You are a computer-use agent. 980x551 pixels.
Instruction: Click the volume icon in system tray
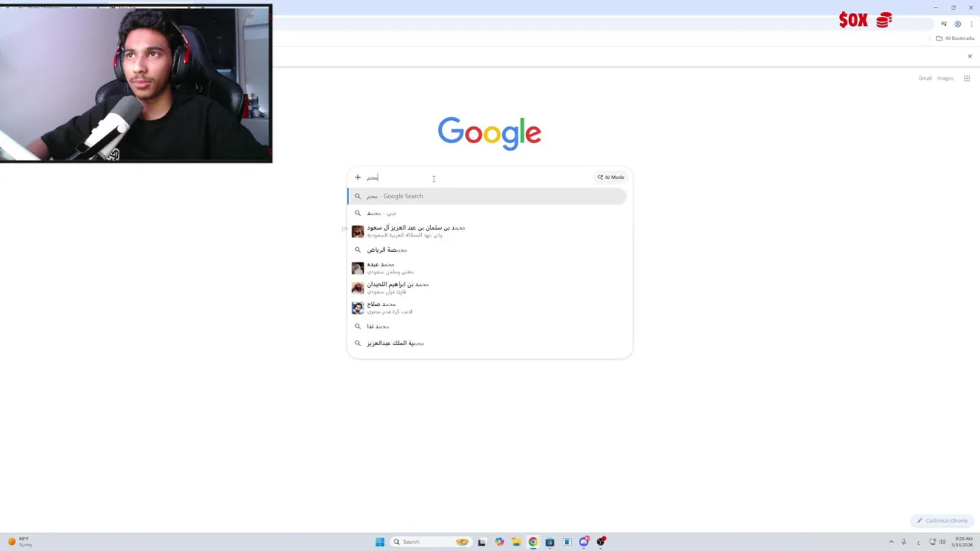942,542
